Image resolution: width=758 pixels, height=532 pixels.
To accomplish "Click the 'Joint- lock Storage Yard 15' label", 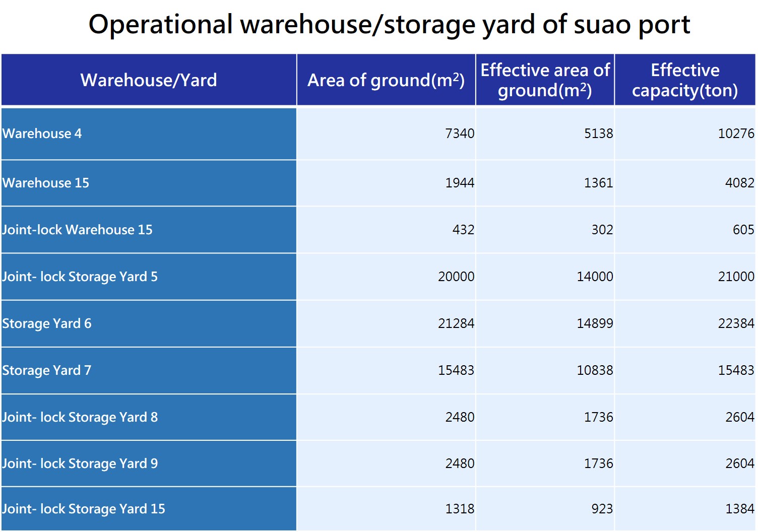I will pos(83,509).
